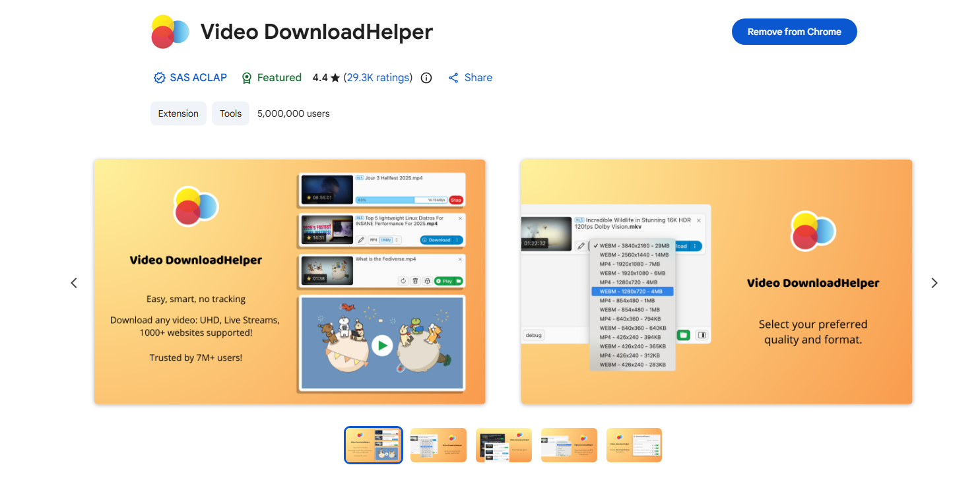Open the 29.3K ratings link

377,77
